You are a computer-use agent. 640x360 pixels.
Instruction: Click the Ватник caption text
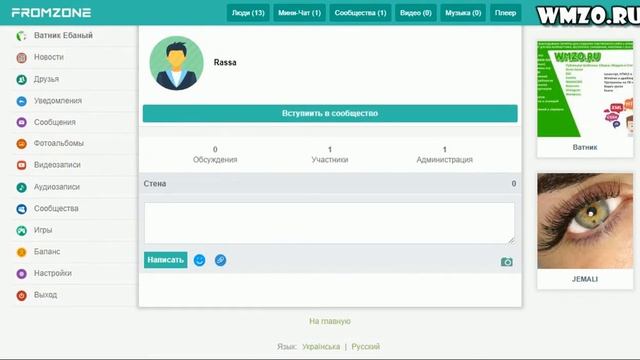pos(585,147)
